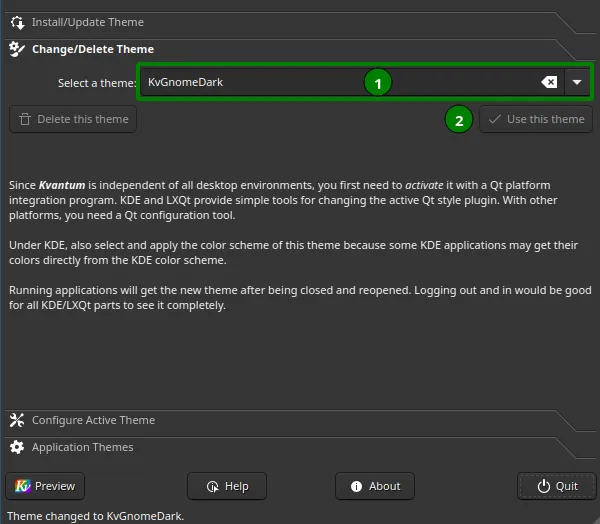Open the Help button

point(227,486)
